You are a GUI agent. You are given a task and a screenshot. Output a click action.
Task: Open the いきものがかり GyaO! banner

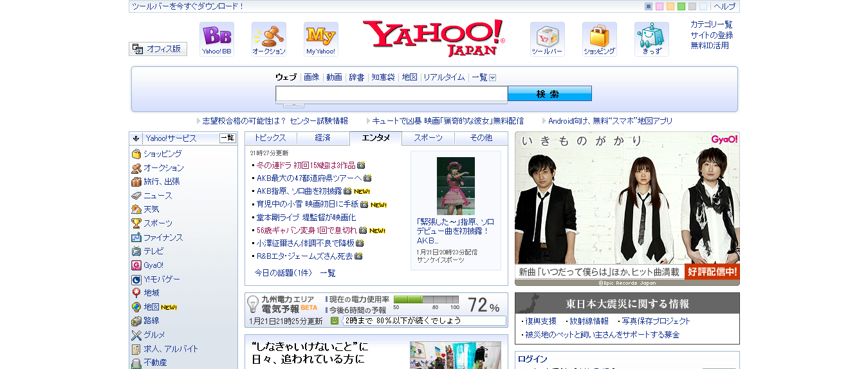click(627, 209)
